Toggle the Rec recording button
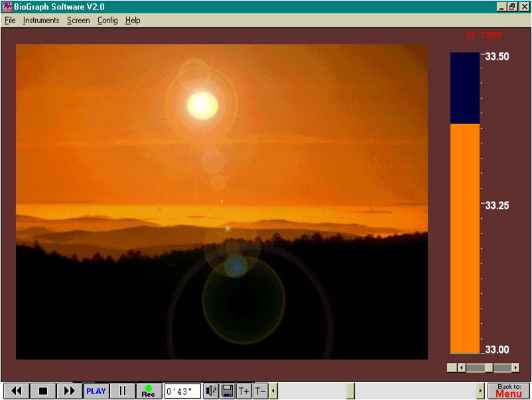This screenshot has height=400, width=532. 149,391
